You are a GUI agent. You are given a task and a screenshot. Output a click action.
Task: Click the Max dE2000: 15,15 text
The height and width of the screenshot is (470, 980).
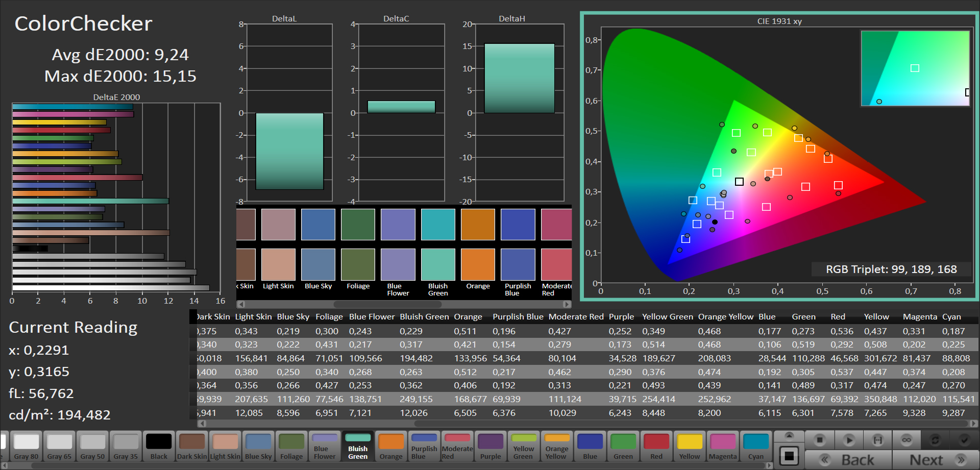click(120, 76)
